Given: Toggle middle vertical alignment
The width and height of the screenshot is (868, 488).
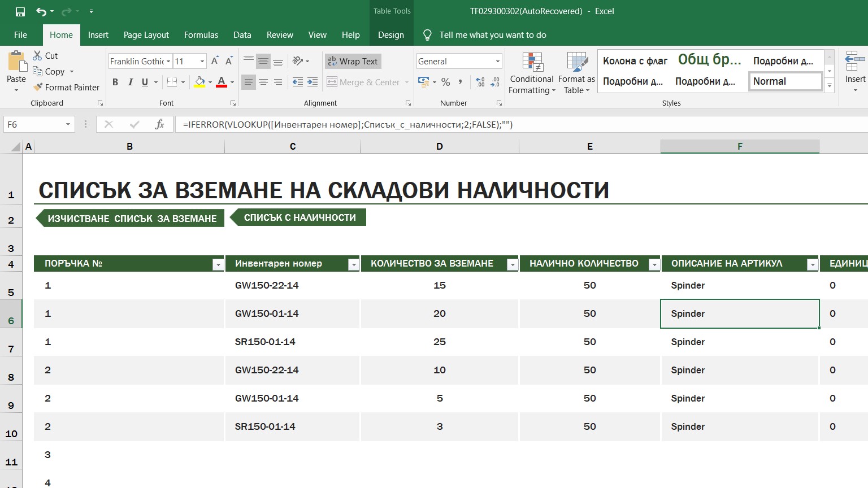Looking at the screenshot, I should pyautogui.click(x=263, y=61).
